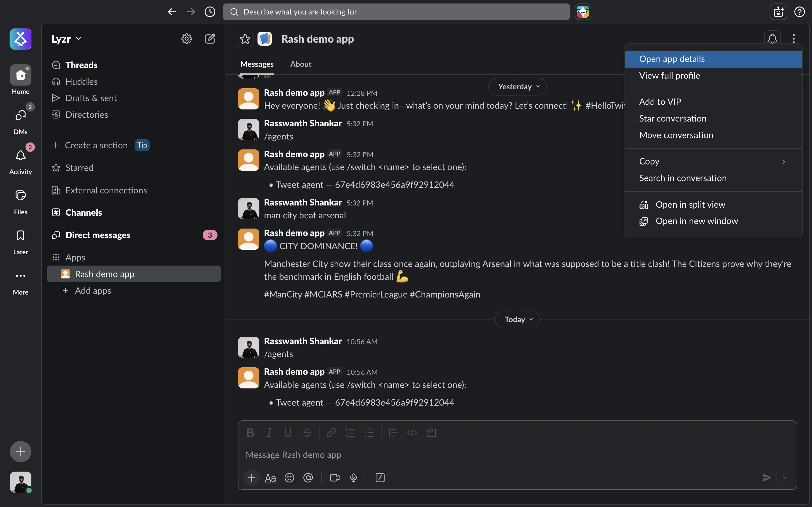Click Create a section link
The image size is (812, 507).
pos(96,145)
